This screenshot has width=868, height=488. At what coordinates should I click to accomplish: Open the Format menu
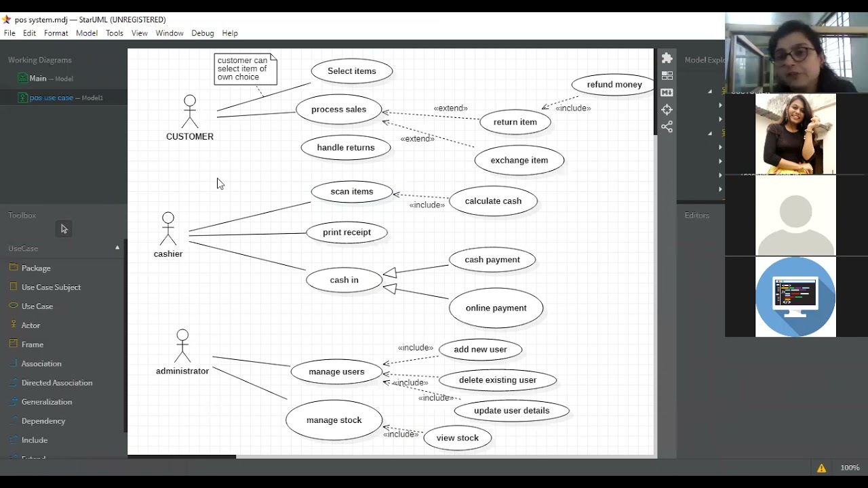pos(56,33)
